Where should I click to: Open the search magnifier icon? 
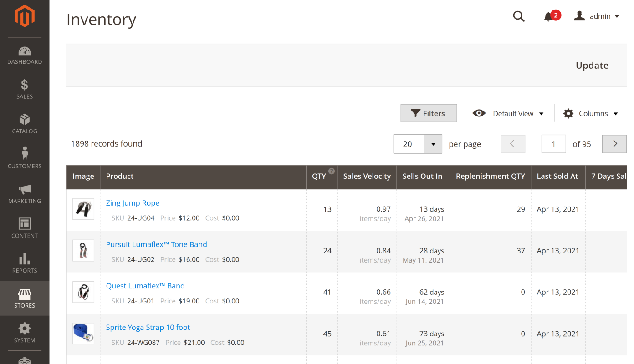pyautogui.click(x=519, y=16)
